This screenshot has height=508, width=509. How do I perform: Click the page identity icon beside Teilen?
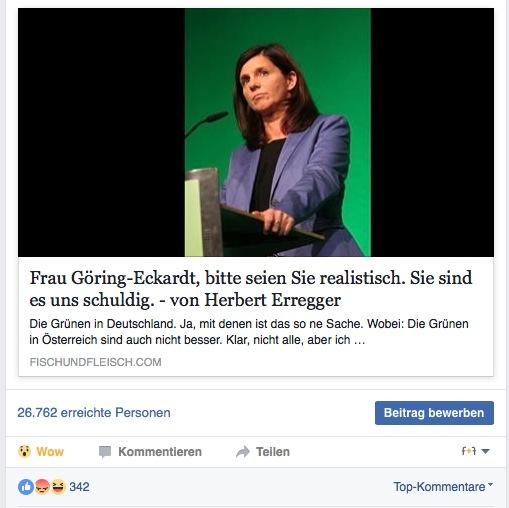click(x=468, y=451)
